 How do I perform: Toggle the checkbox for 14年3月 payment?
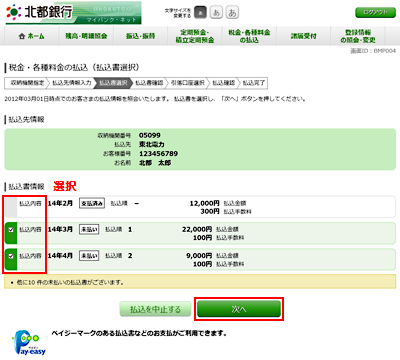pyautogui.click(x=11, y=230)
